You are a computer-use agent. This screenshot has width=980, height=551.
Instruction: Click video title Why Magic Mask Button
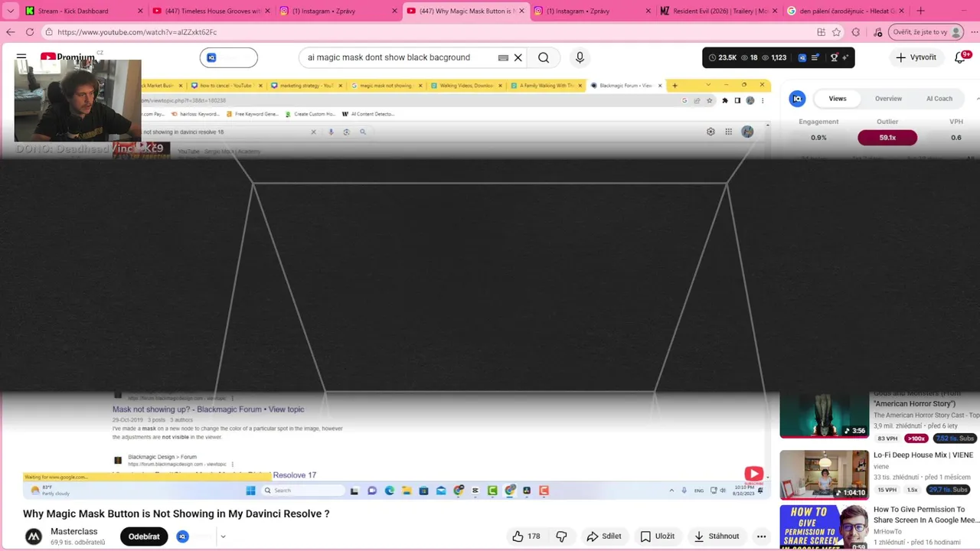tap(176, 514)
